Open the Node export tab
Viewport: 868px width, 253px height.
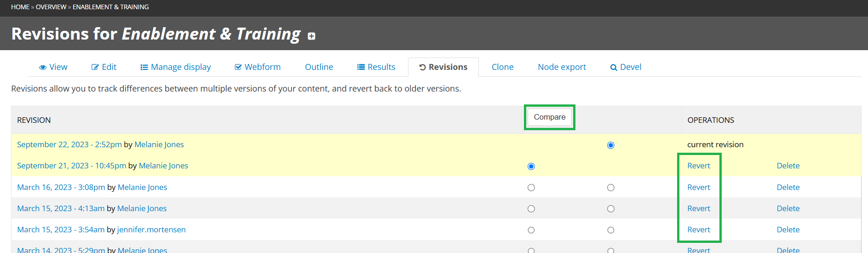click(562, 67)
